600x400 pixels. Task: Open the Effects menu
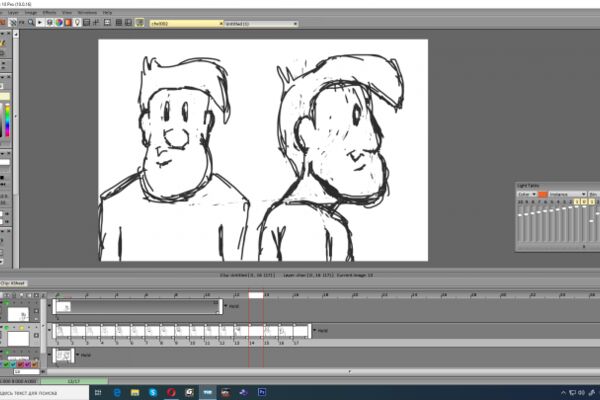tap(49, 13)
